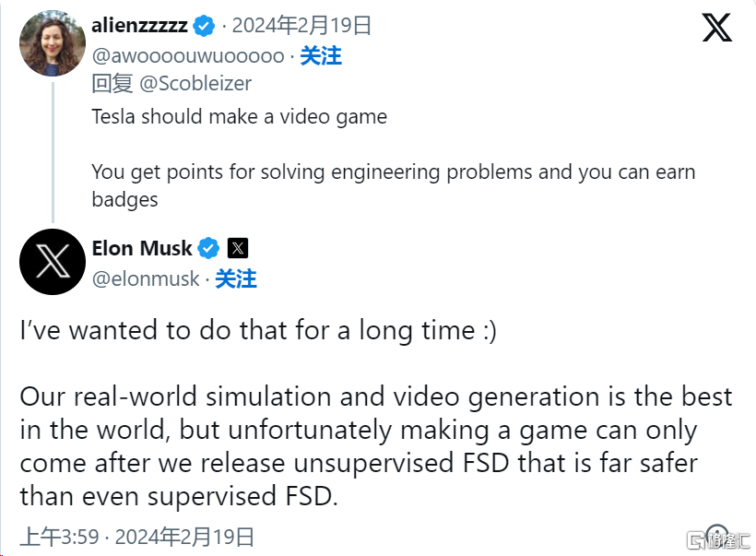Click the info circle icon behind the watermark
The image size is (756, 556).
(717, 535)
